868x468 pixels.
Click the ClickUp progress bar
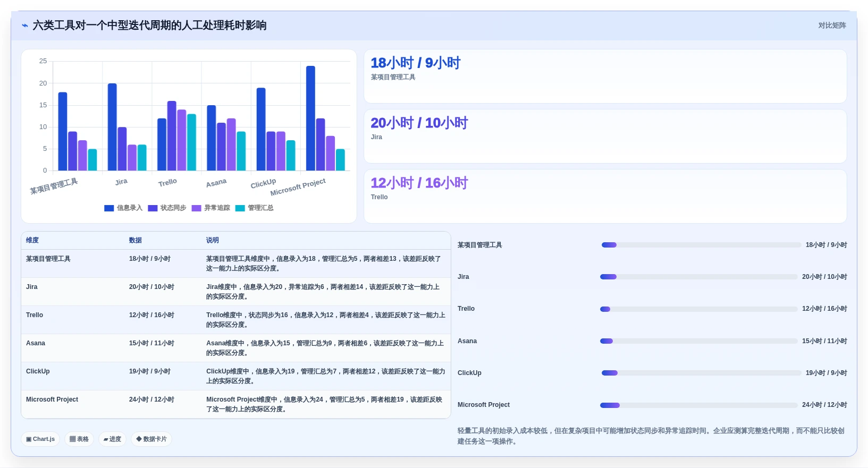pos(701,373)
